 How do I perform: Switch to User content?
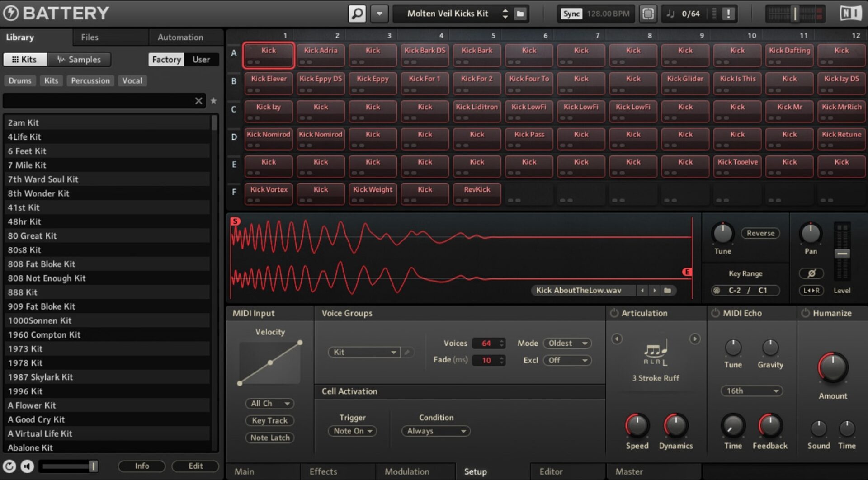(201, 59)
